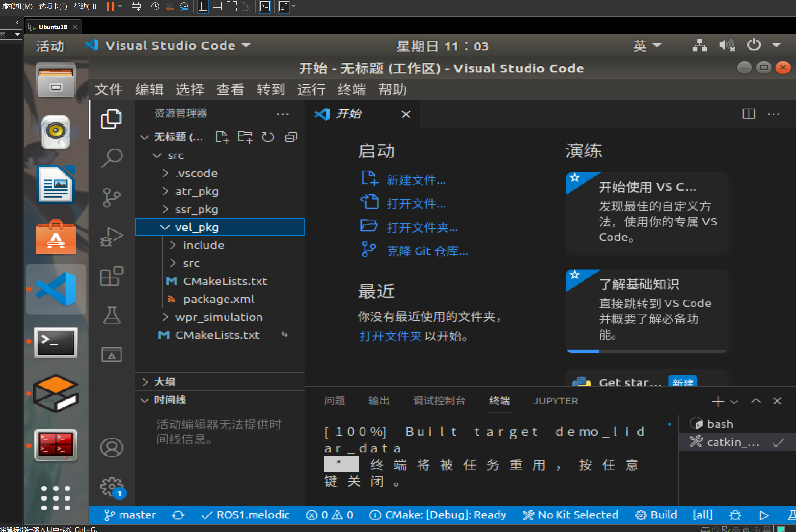Click CMake: [Debug]: Ready status item

[437, 515]
